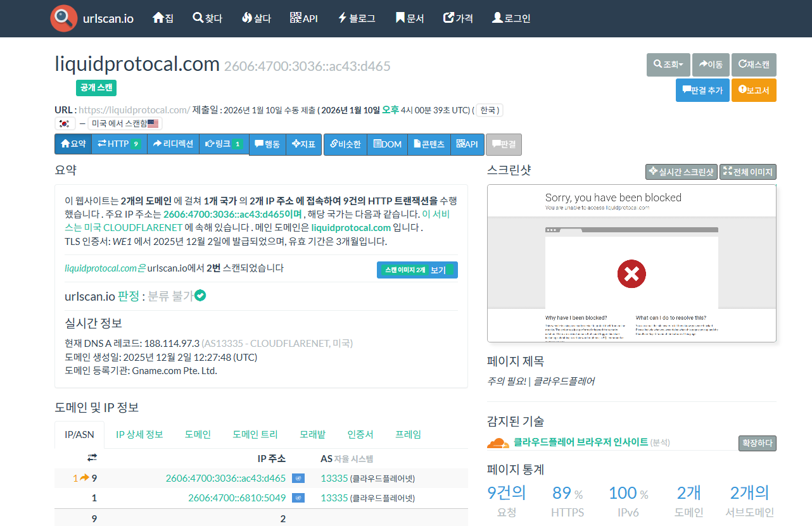Click the 로그인 login nav item

pos(511,18)
